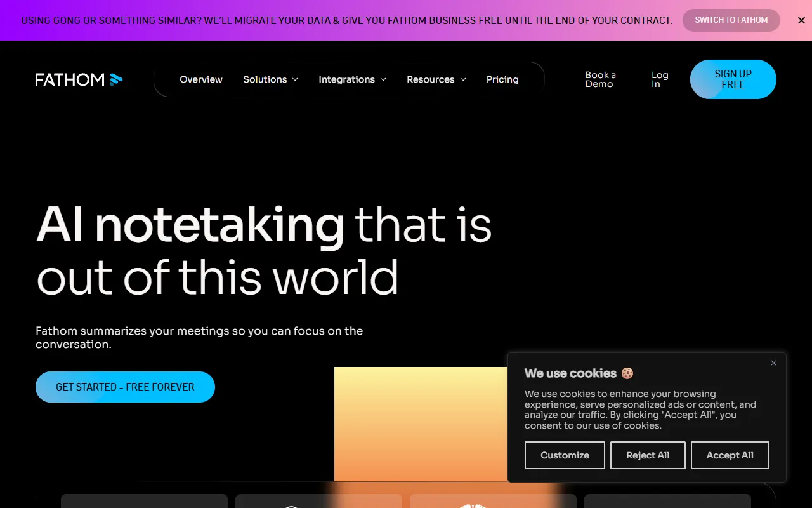Open the Pricing page
The image size is (812, 508).
(x=502, y=79)
